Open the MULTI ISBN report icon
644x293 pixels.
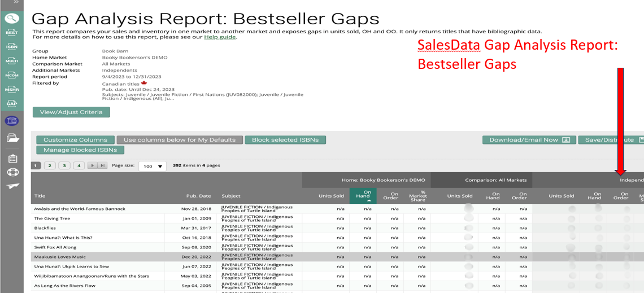[11, 61]
